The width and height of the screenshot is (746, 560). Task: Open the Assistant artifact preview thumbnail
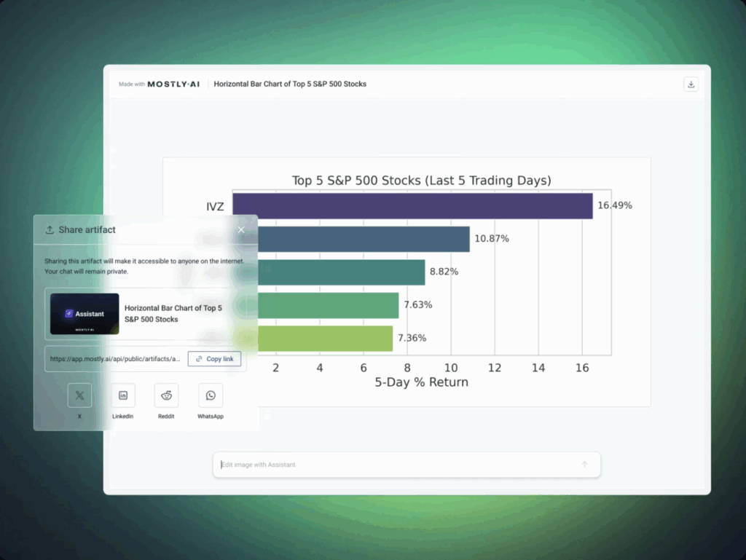pos(85,314)
